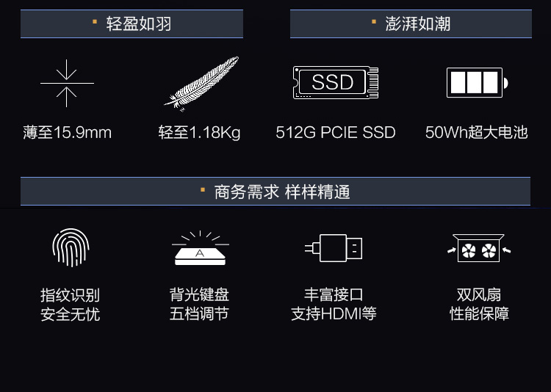Tap the fingerprint recognition icon

[71, 247]
